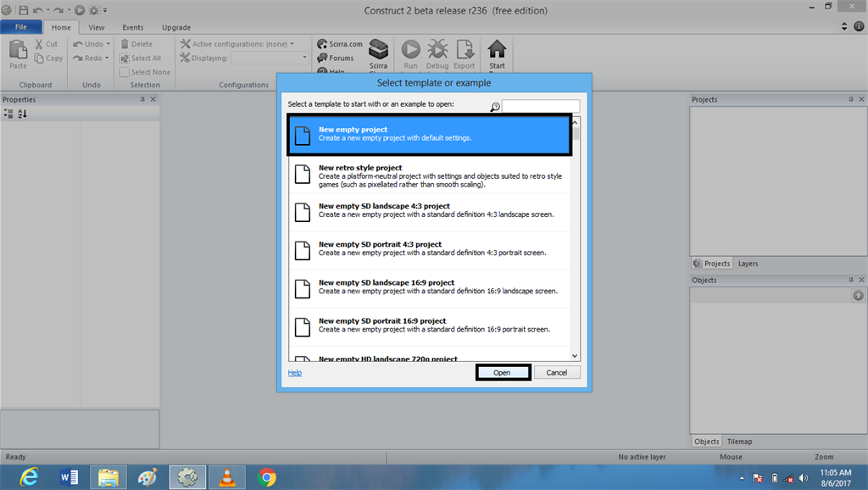
Task: Toggle auto-hide on the Properties panel
Action: [x=142, y=99]
